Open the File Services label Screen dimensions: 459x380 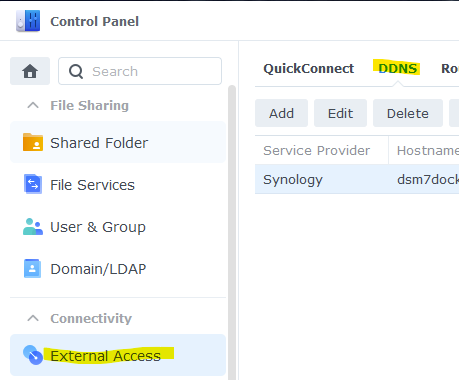coord(92,185)
